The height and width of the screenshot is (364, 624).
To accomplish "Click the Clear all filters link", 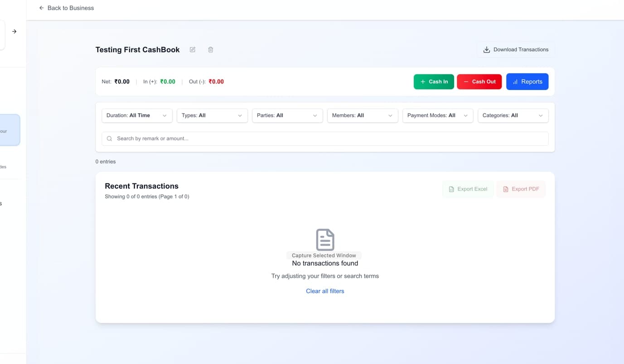I will click(325, 291).
